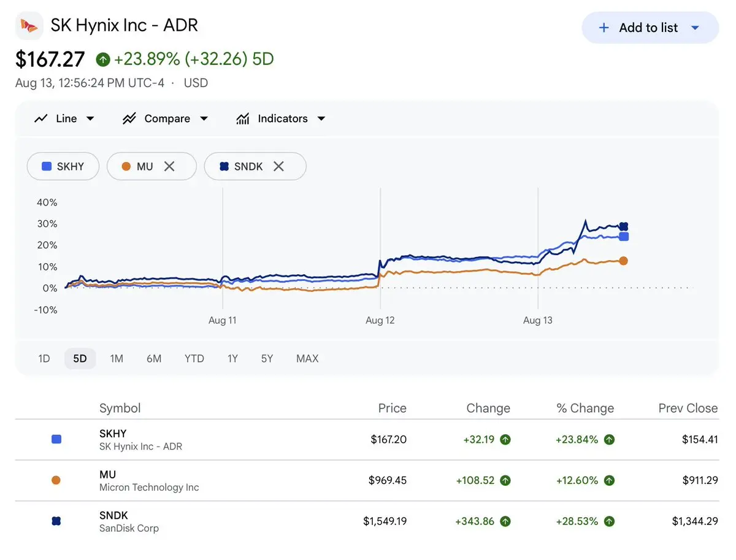Select the SKHY comparison chip label

coord(71,166)
